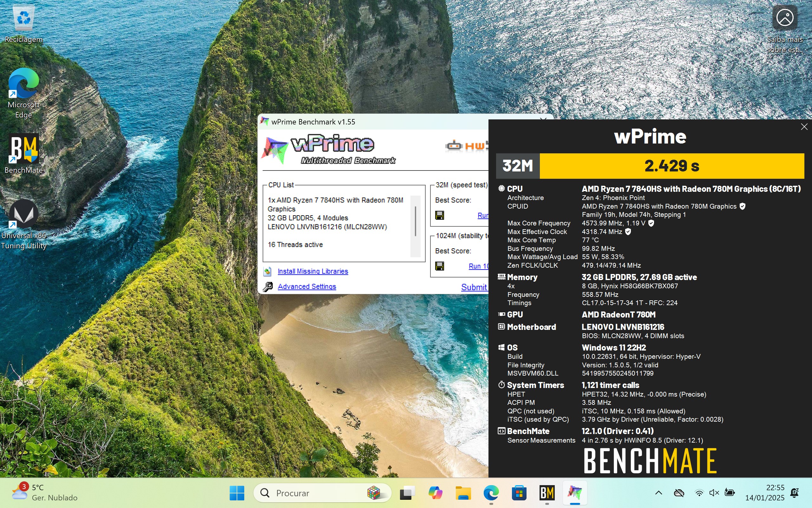The width and height of the screenshot is (812, 508).
Task: Click the 2.429 s score bar
Action: 672,166
